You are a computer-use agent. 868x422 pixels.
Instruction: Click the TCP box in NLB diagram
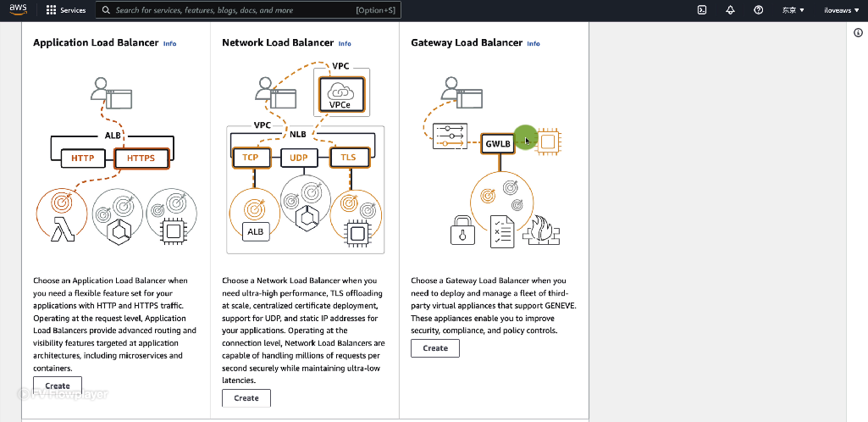[250, 158]
